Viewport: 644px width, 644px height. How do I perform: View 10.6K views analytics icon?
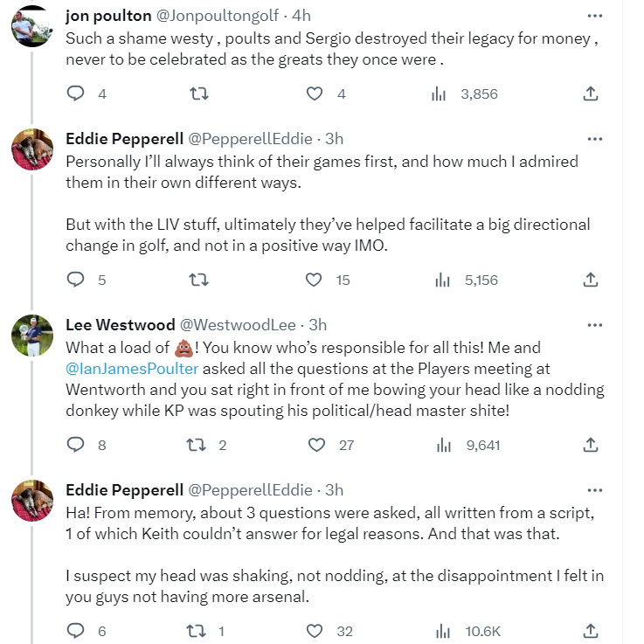[442, 630]
